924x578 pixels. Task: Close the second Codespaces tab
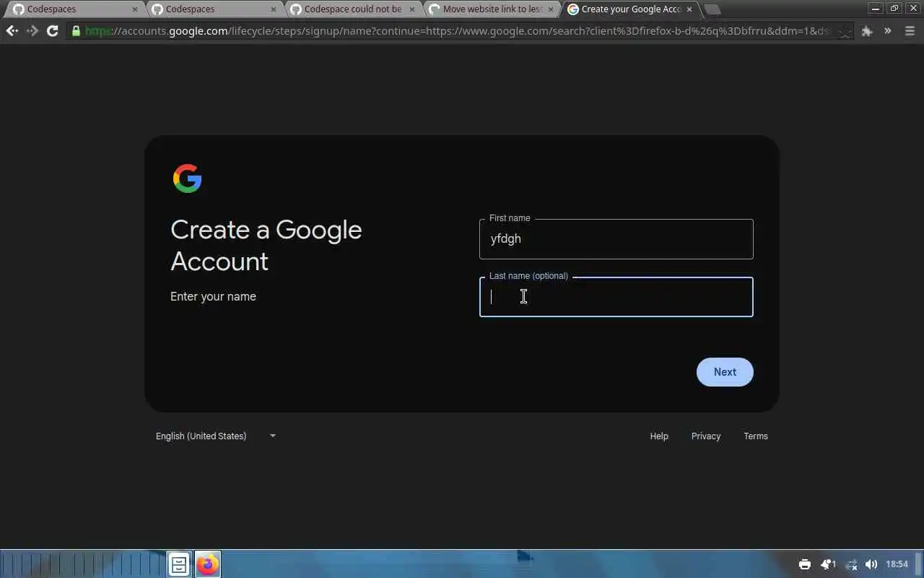tap(274, 9)
